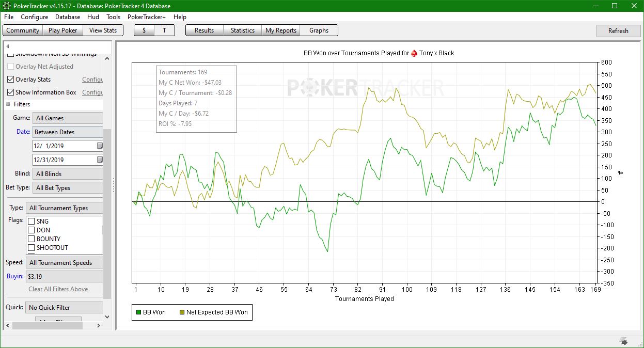Image resolution: width=644 pixels, height=348 pixels.
Task: Click the green BB Won legend swatch
Action: pos(138,312)
